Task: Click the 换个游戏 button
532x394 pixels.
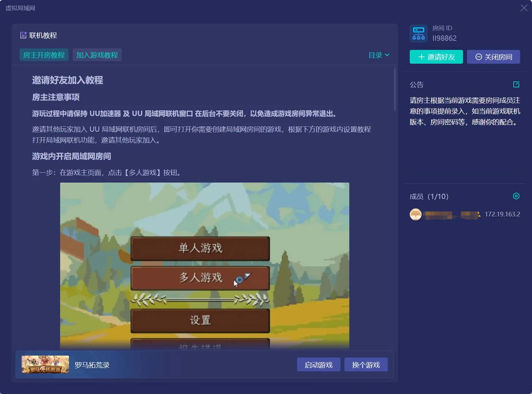Action: click(366, 365)
